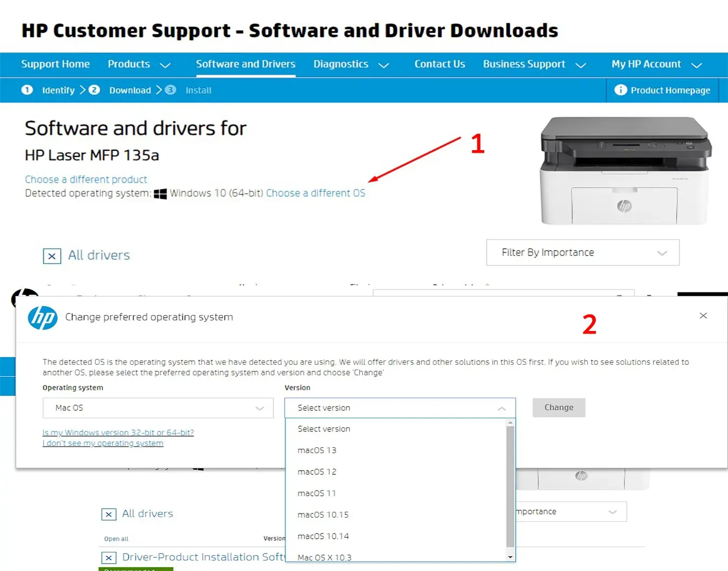
Task: Close the Change preferred operating system dialog
Action: (x=703, y=316)
